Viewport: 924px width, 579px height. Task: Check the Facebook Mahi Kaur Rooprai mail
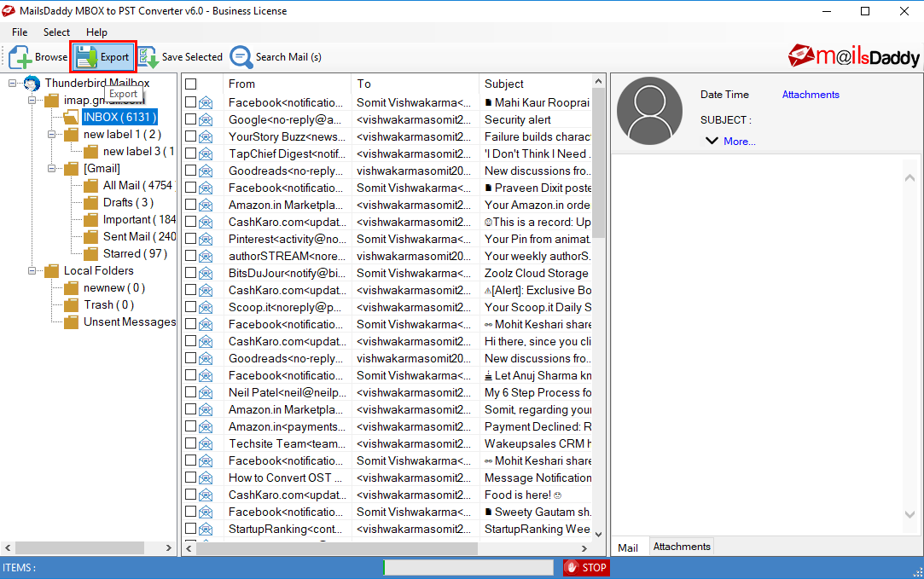pos(191,102)
